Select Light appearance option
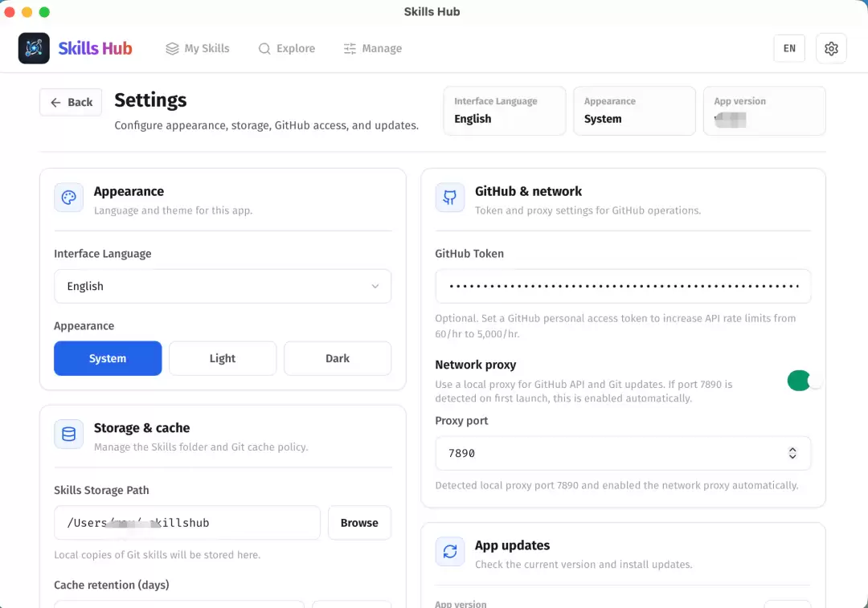The height and width of the screenshot is (608, 868). coord(223,358)
